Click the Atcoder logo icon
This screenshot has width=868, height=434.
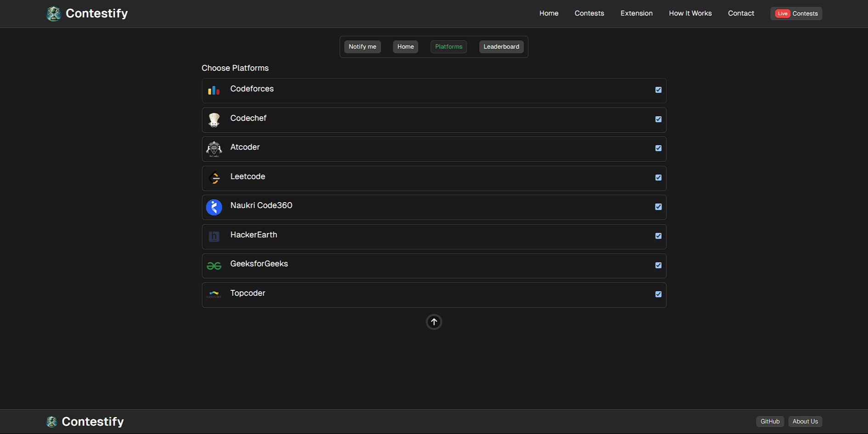pos(214,149)
